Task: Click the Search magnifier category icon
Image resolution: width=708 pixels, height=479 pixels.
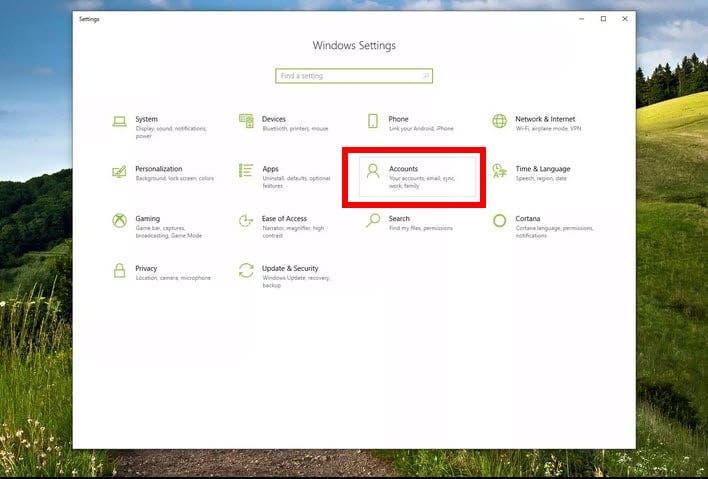Action: pyautogui.click(x=373, y=221)
